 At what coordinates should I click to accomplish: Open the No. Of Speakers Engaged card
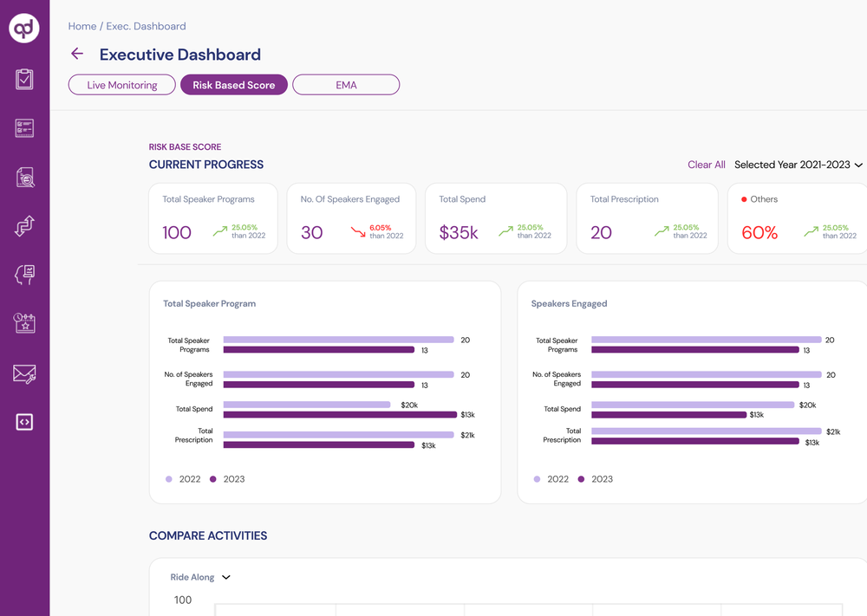tap(351, 219)
